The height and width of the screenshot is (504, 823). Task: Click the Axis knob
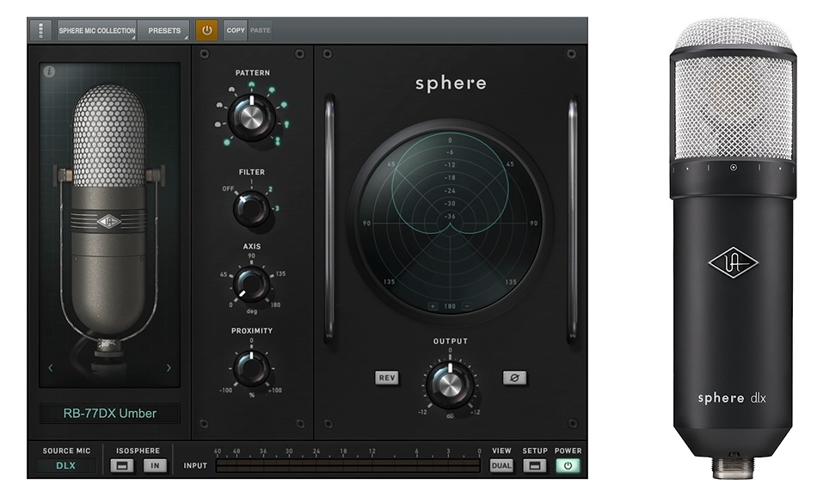pos(251,284)
